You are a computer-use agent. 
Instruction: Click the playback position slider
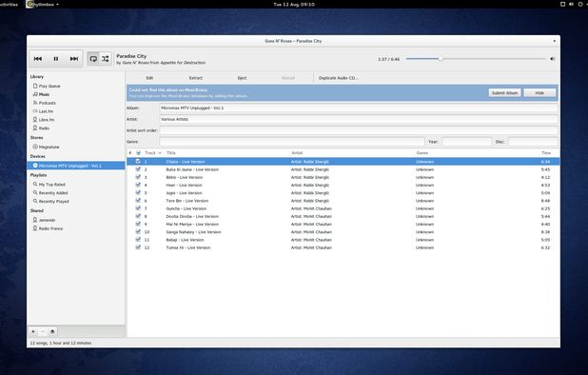tap(476, 59)
